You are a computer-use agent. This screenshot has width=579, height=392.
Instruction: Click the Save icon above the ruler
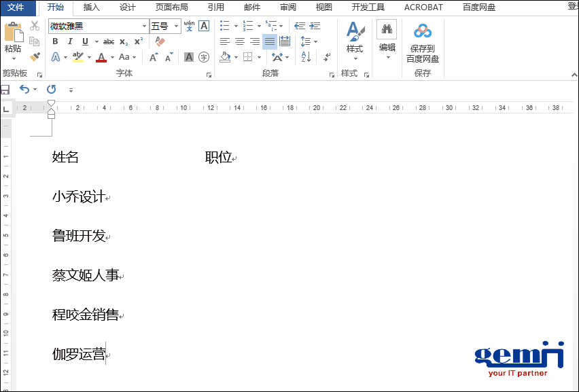click(x=5, y=89)
